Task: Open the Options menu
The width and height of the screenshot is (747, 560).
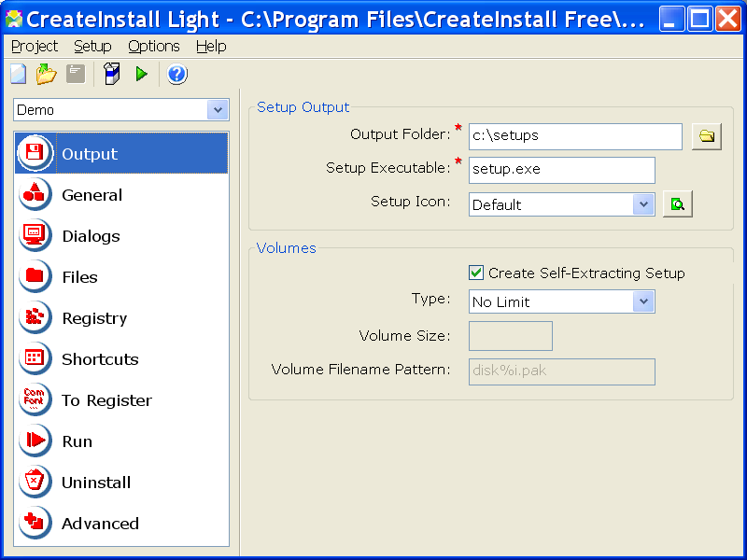Action: (x=154, y=45)
